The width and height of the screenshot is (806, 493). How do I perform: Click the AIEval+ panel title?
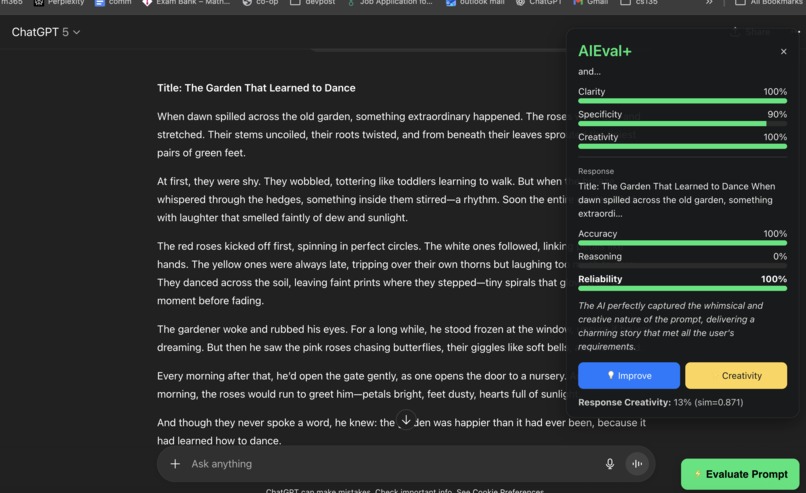(604, 51)
